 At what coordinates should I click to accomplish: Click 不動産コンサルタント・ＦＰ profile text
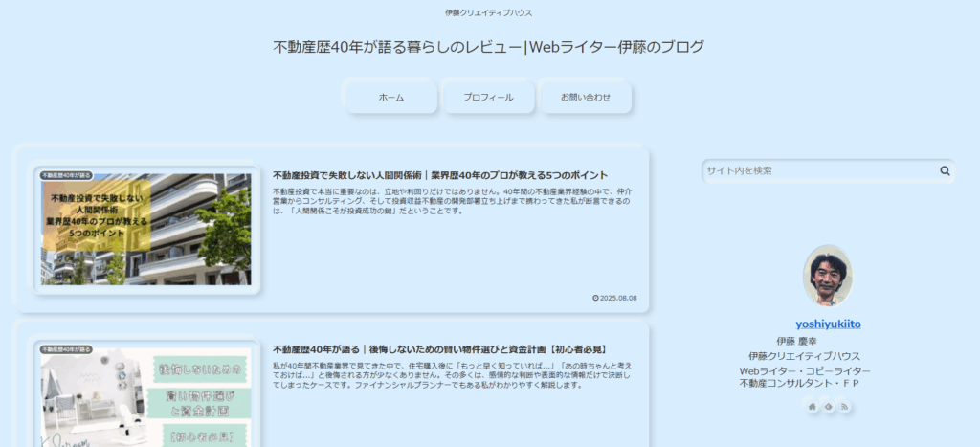[x=799, y=383]
